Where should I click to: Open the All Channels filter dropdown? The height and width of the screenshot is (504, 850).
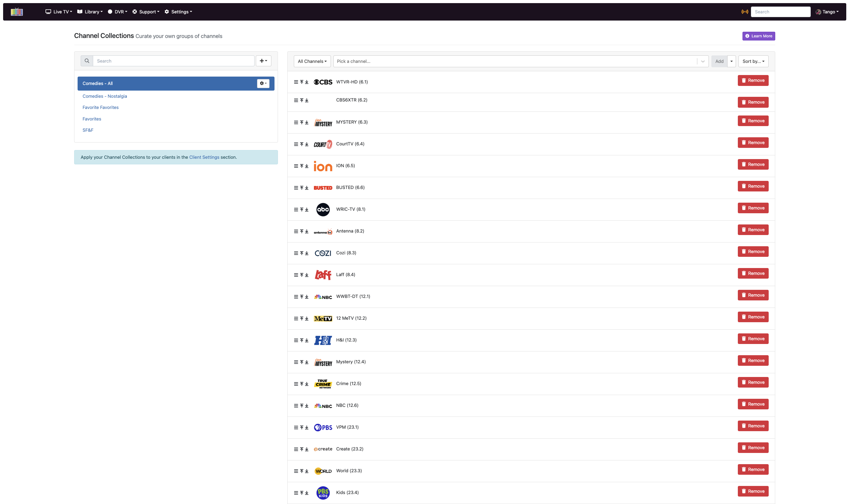coord(312,61)
